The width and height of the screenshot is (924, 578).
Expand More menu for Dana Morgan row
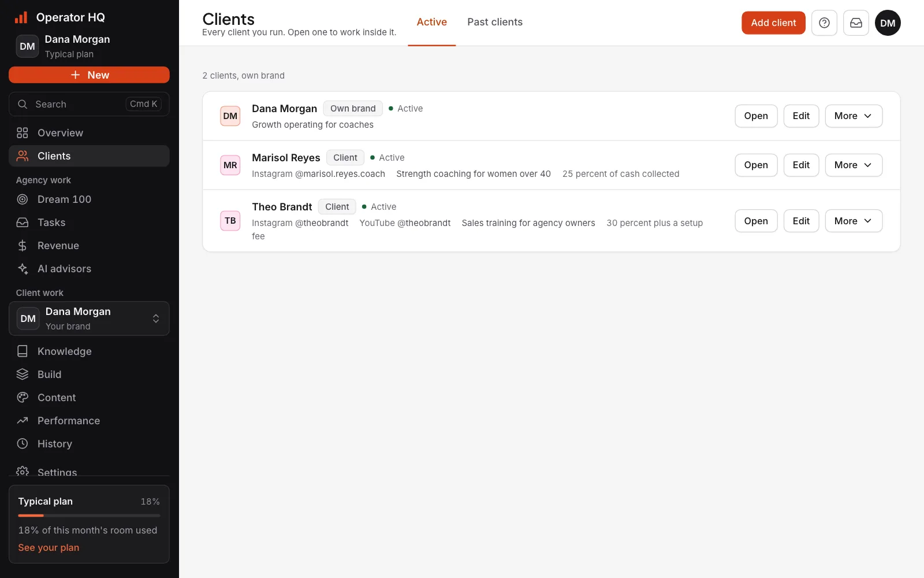tap(854, 116)
